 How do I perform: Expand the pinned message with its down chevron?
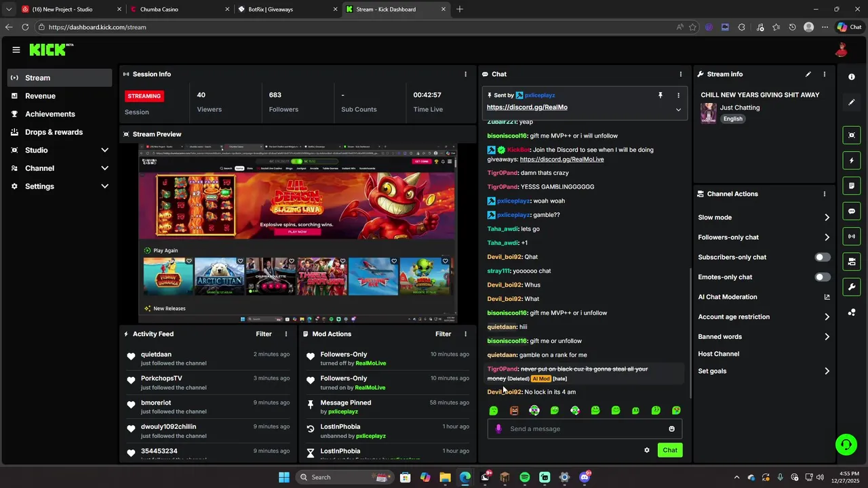[x=678, y=110]
